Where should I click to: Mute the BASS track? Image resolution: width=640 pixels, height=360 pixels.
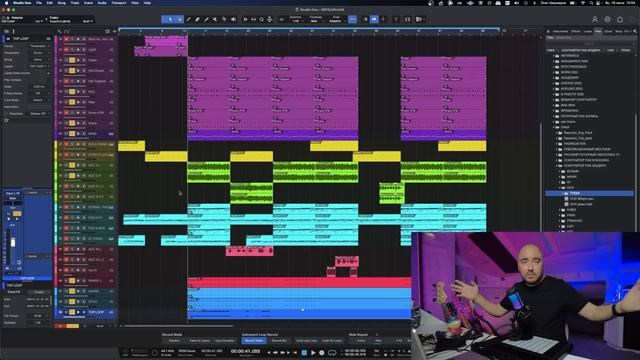click(x=66, y=133)
